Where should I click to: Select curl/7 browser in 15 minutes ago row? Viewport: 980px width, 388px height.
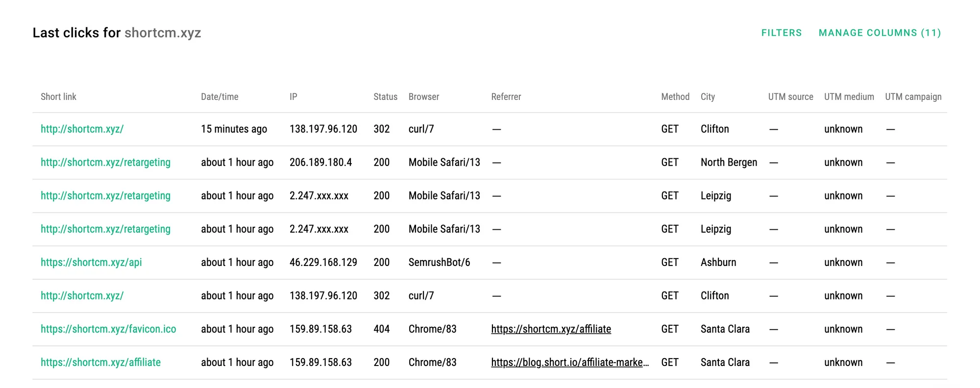[421, 129]
